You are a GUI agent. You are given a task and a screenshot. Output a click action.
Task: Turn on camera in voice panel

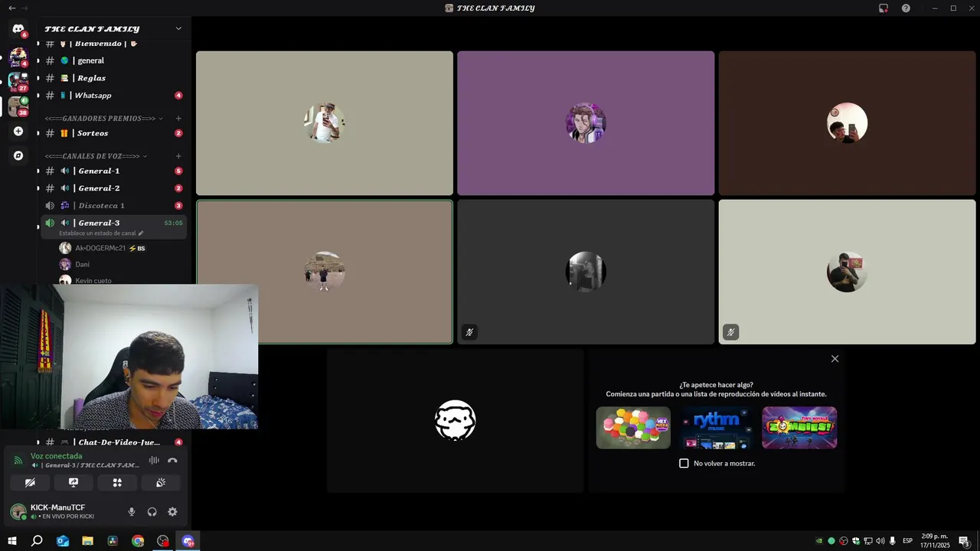point(30,483)
